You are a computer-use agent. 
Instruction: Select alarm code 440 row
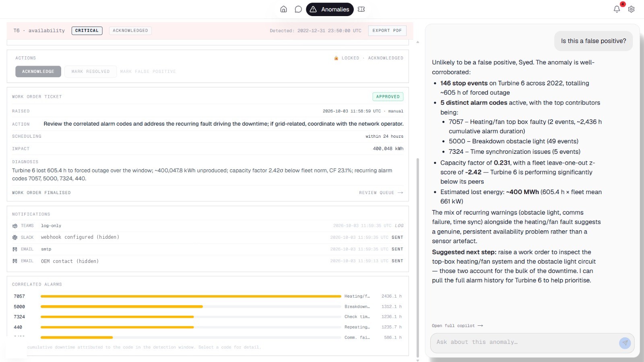208,327
